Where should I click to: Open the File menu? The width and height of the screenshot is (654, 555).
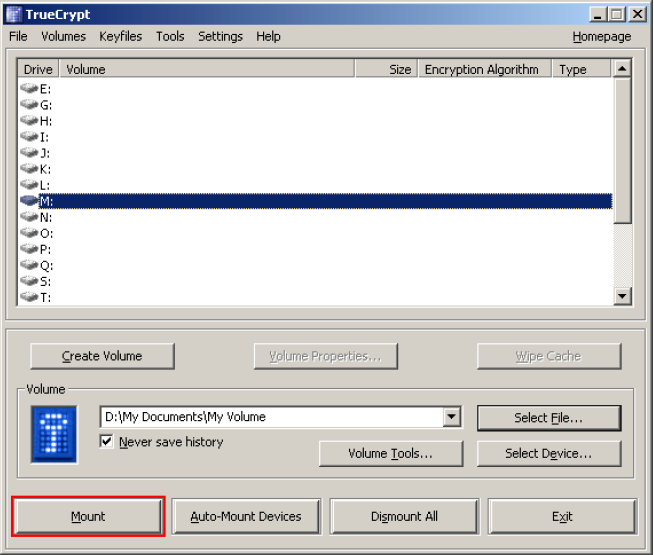coord(18,37)
